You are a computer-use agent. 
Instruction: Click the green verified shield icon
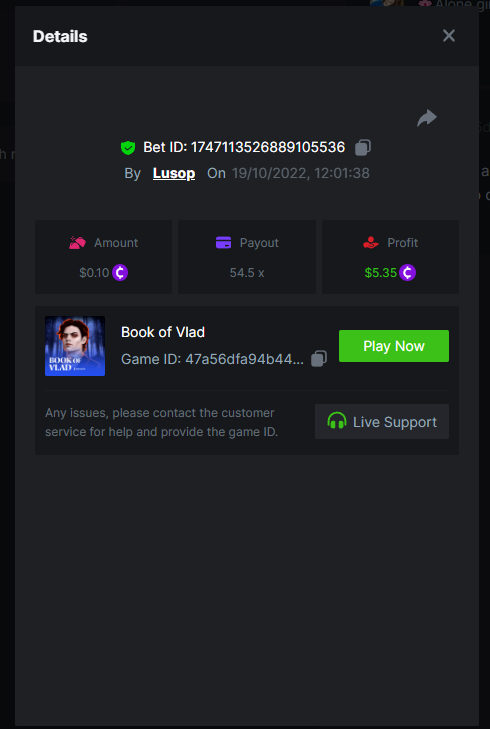click(x=128, y=148)
